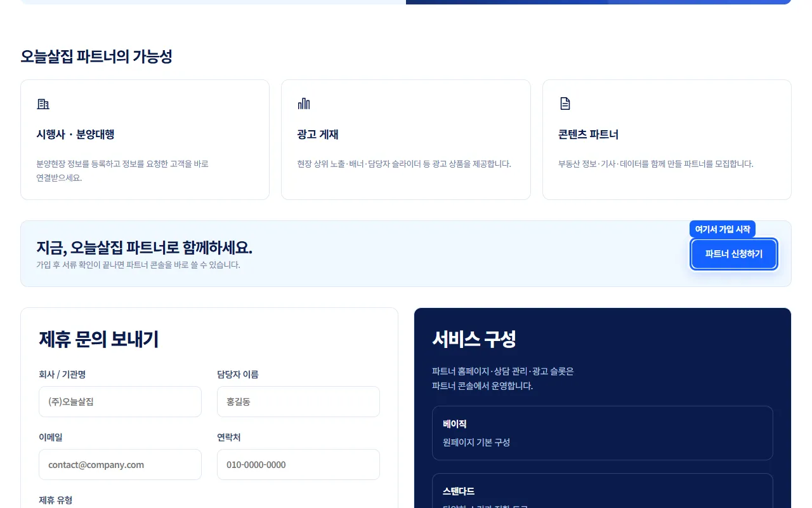Click the 제휴 문의 보내기 heading
The width and height of the screenshot is (812, 508).
click(x=99, y=339)
